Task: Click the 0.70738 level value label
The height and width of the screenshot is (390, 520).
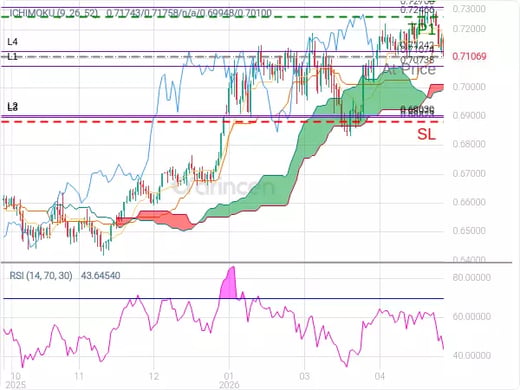Action: (417, 60)
